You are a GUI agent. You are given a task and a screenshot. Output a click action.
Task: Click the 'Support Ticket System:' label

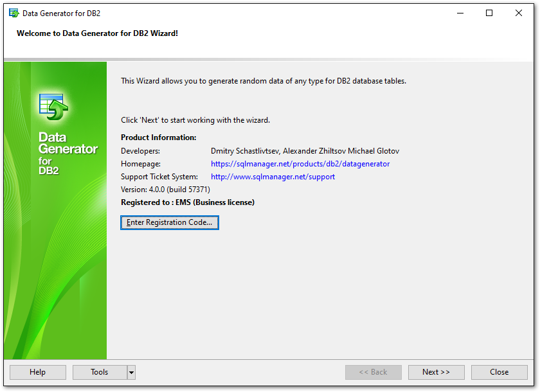tap(159, 177)
